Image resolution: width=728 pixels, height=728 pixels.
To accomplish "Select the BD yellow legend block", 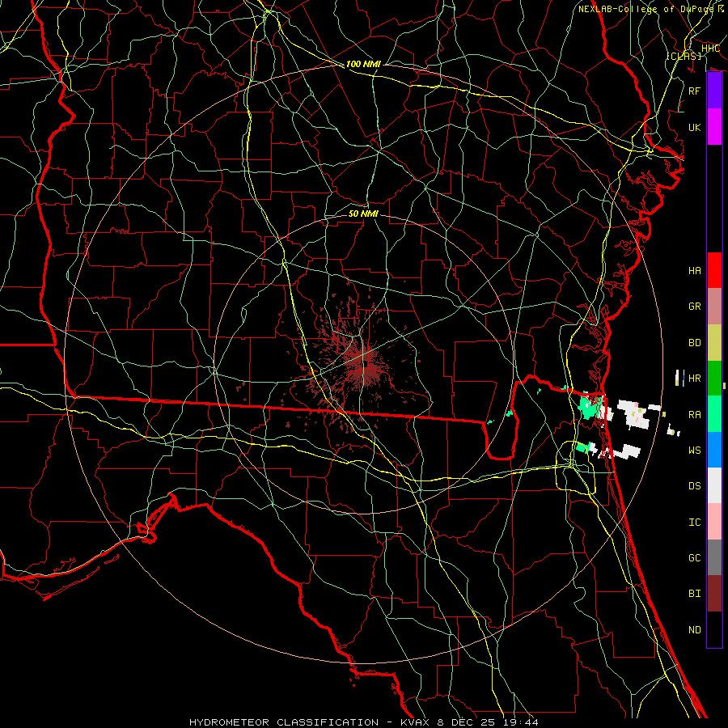I will pos(714,343).
